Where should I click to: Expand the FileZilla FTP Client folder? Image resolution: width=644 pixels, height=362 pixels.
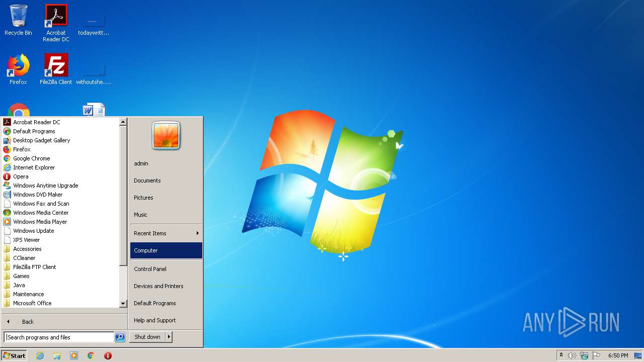pos(60,267)
